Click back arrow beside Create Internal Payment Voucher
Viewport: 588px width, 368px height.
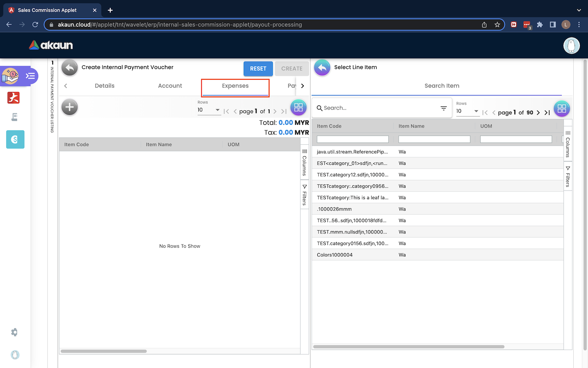[x=70, y=68]
